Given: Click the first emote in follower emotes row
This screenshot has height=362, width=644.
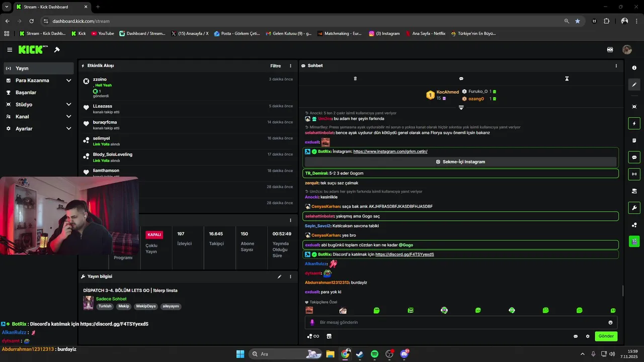Looking at the screenshot, I should click(309, 310).
